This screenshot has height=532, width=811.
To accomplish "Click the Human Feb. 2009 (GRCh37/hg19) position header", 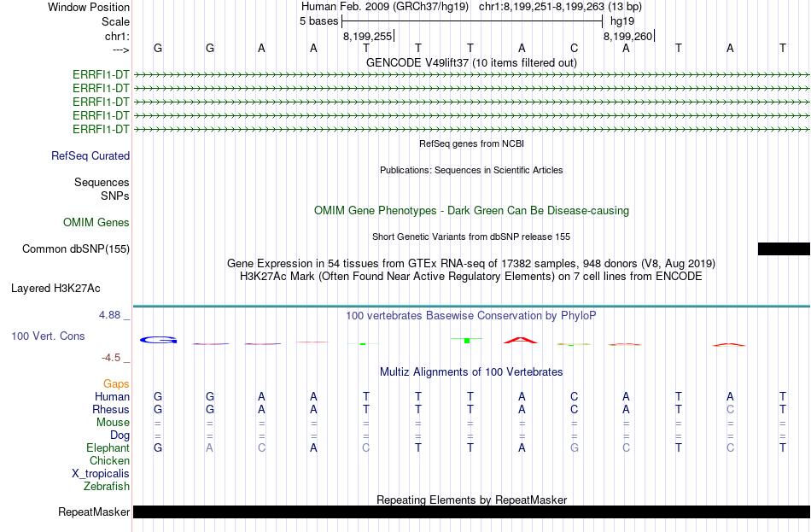I will (x=385, y=7).
